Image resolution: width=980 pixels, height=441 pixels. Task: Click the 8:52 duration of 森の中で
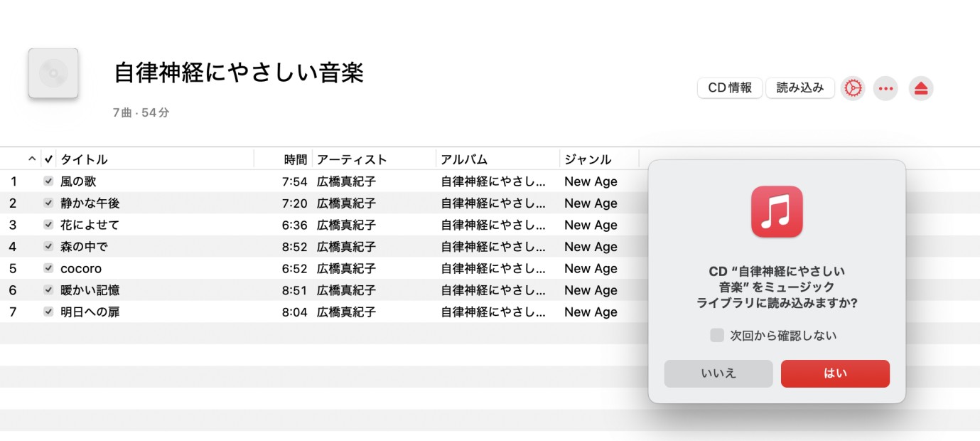(294, 247)
